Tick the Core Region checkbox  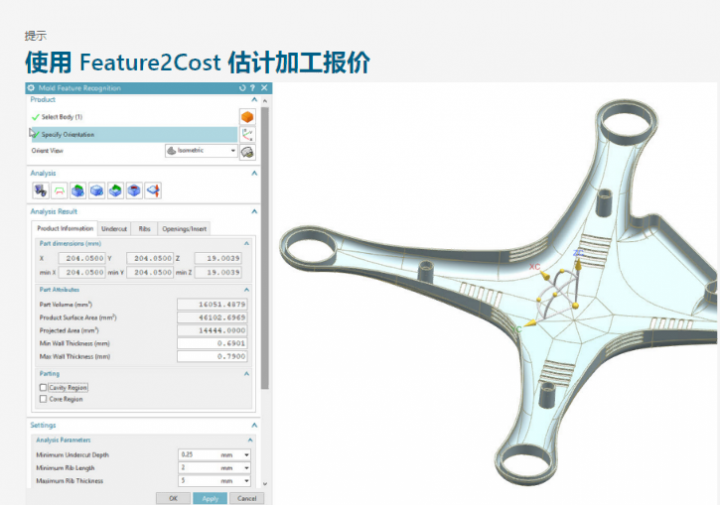43,399
